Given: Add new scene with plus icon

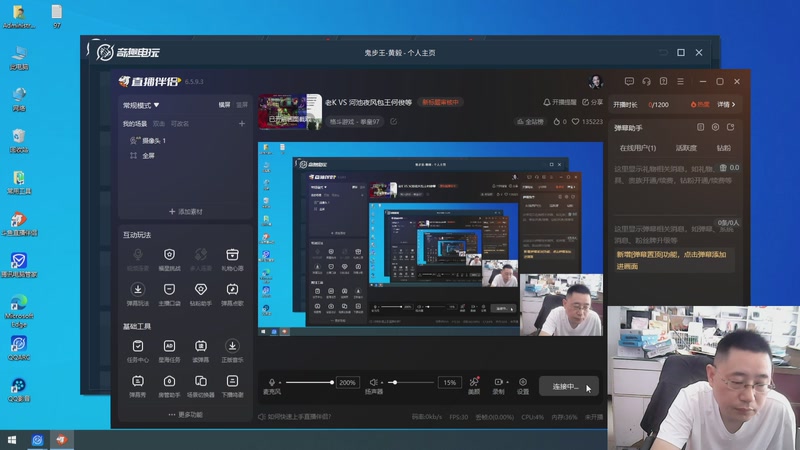Looking at the screenshot, I should pyautogui.click(x=242, y=123).
